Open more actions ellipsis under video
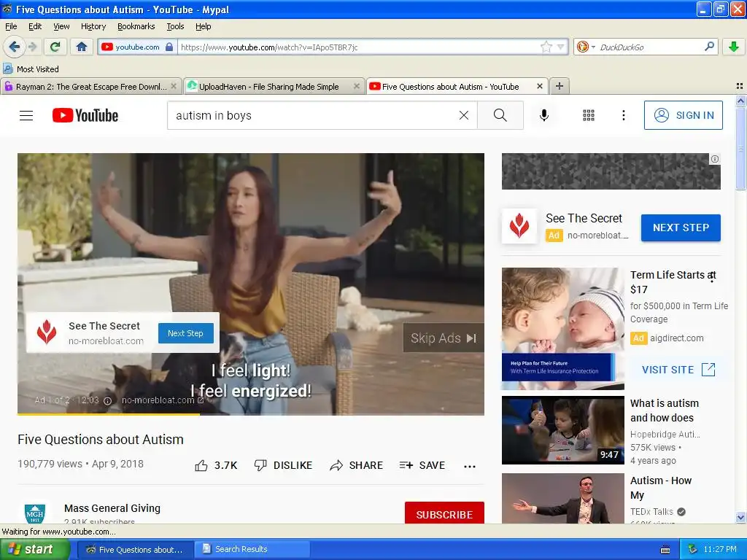The height and width of the screenshot is (560, 747). coord(470,466)
